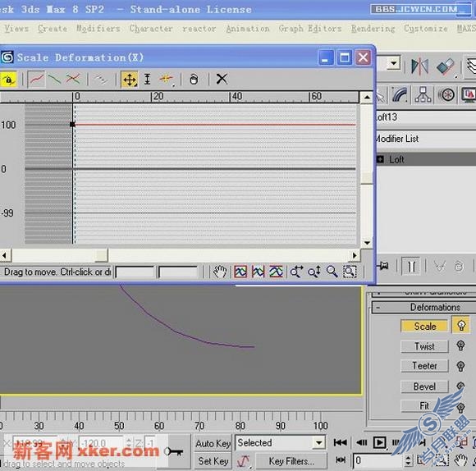Image resolution: width=476 pixels, height=471 pixels.
Task: Toggle Scale deformation lightbulb
Action: (461, 326)
